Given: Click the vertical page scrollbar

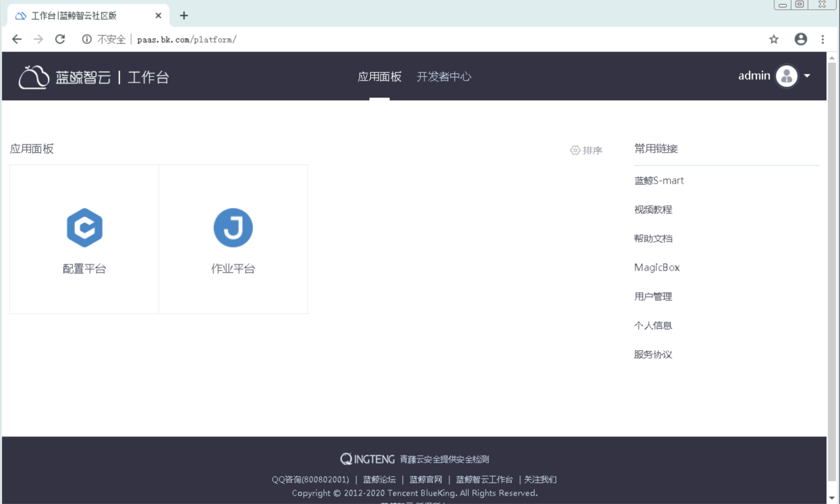Looking at the screenshot, I should tap(832, 262).
